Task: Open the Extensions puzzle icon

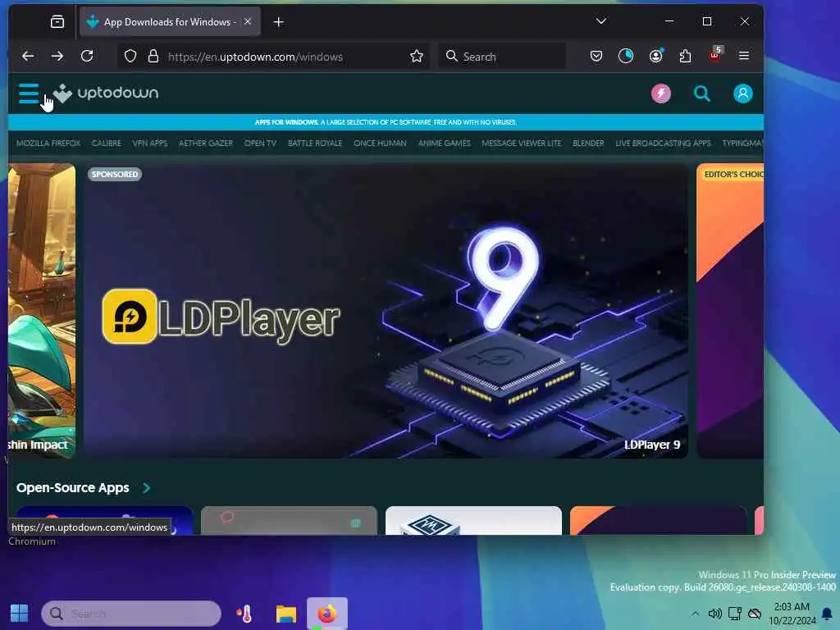Action: click(685, 56)
